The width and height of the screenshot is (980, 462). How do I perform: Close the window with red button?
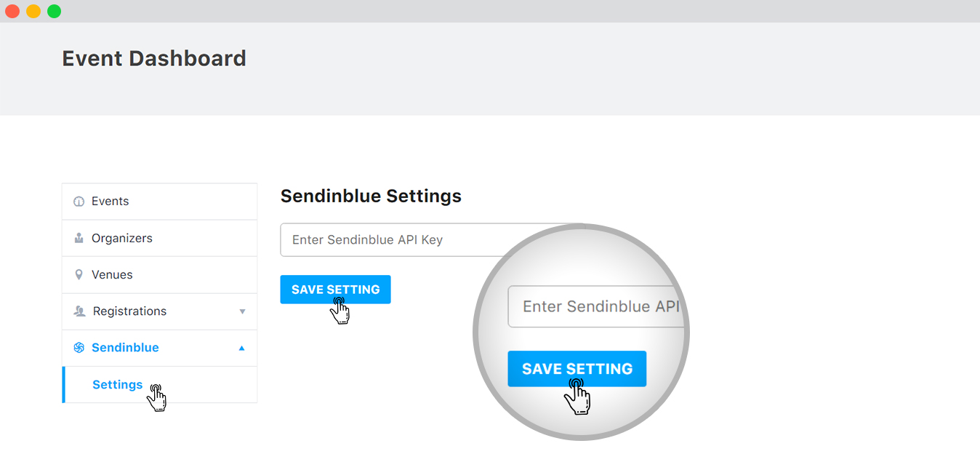[x=12, y=11]
